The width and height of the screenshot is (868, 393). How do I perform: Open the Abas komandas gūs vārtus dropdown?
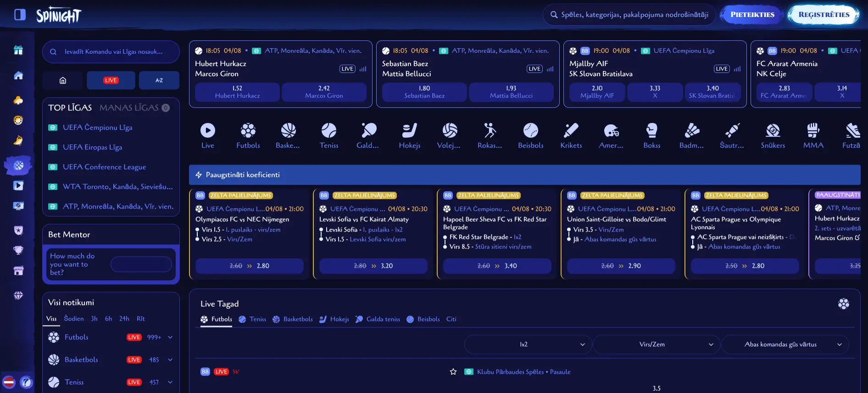tap(785, 344)
